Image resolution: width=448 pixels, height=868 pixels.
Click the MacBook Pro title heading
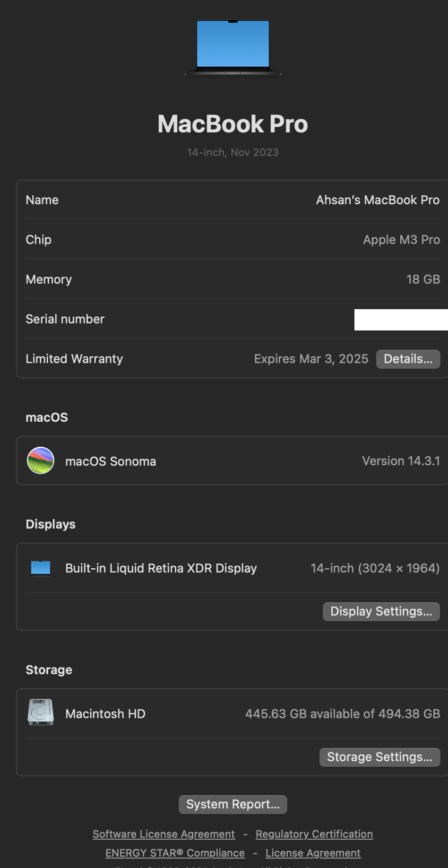(x=233, y=124)
